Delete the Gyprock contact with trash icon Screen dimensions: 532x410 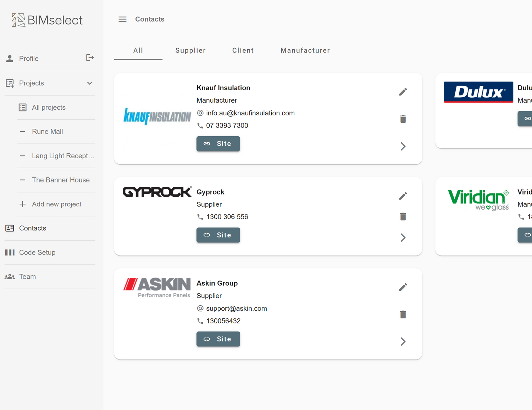click(x=403, y=217)
